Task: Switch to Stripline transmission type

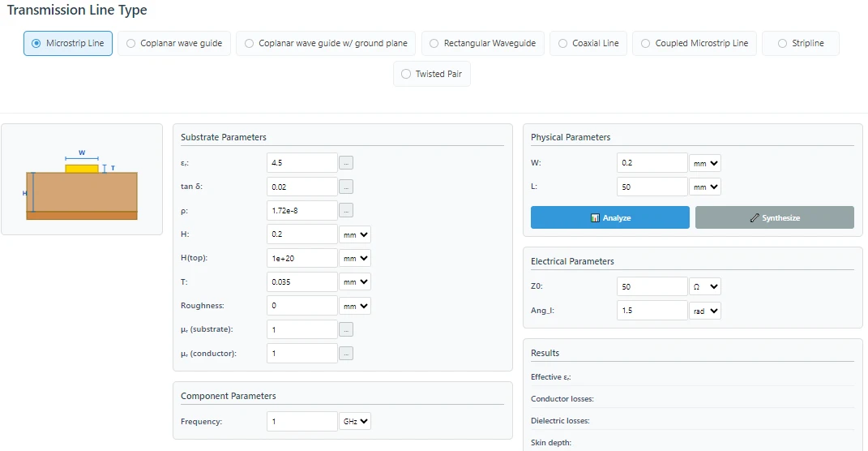Action: [800, 44]
